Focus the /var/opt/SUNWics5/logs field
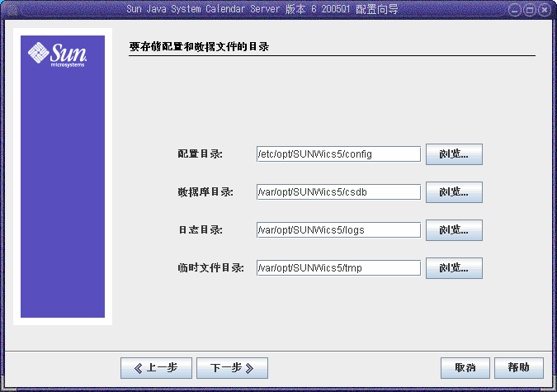The image size is (557, 392). [x=338, y=230]
